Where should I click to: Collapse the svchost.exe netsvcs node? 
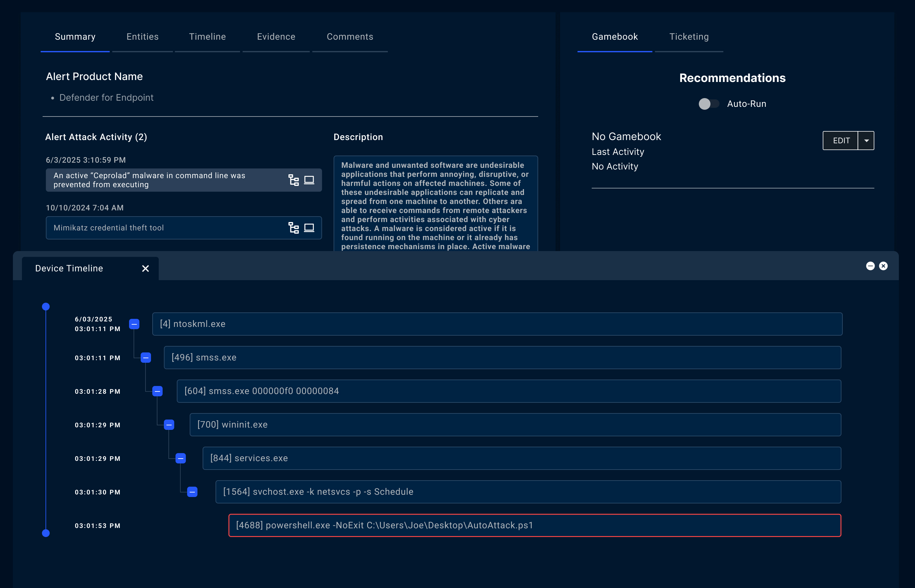pyautogui.click(x=192, y=492)
